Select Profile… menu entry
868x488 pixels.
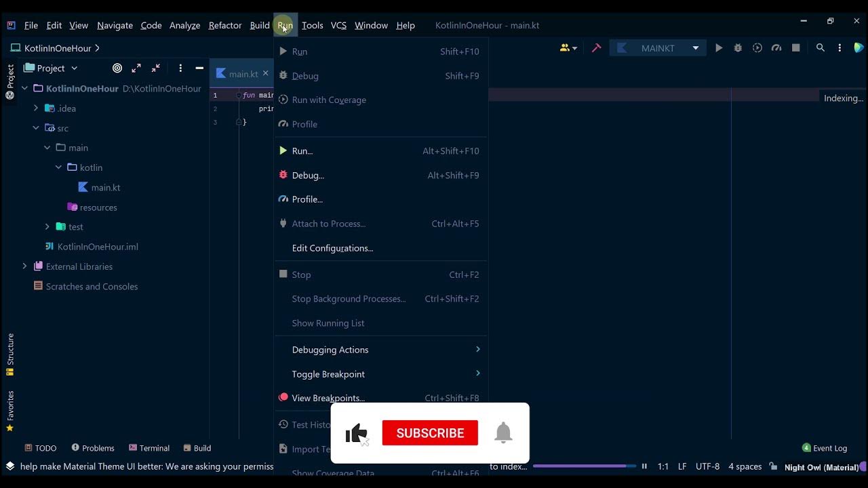381,199
